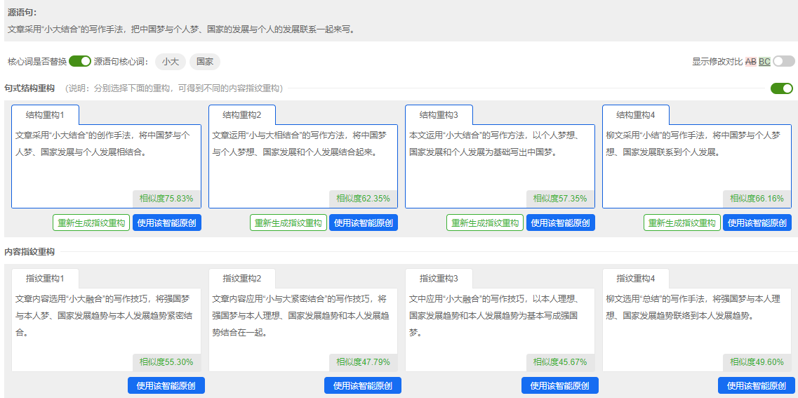Click the 结构重构1 rewritten sentence text
The width and height of the screenshot is (798, 398).
coord(103,144)
